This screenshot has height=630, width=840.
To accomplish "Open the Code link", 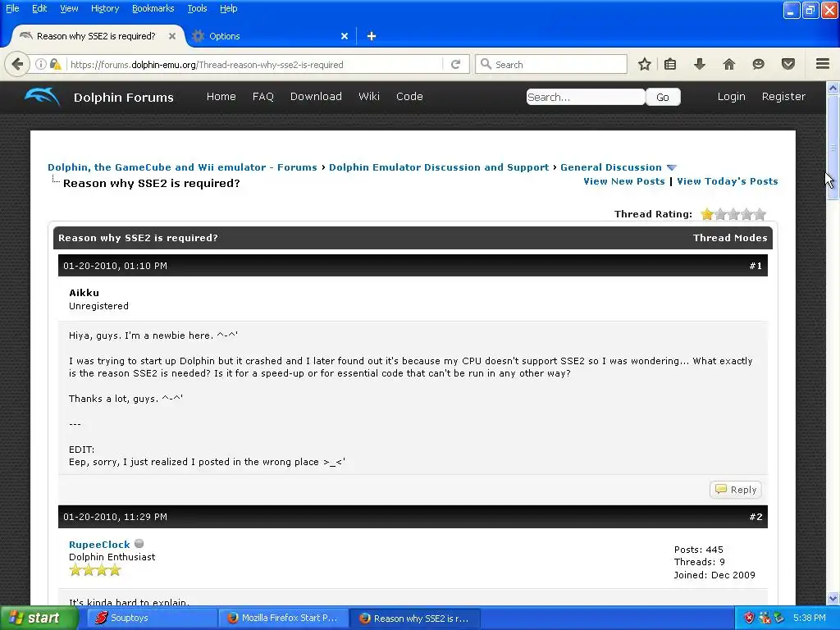I will 409,97.
